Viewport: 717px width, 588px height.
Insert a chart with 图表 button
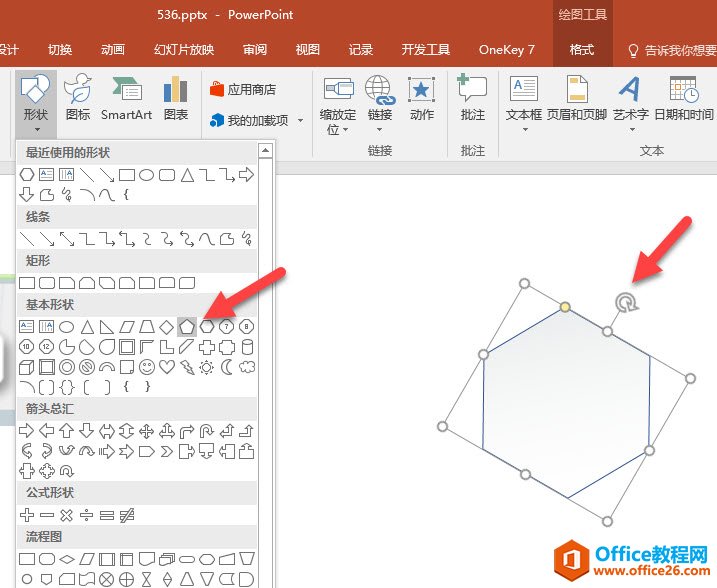tap(176, 97)
